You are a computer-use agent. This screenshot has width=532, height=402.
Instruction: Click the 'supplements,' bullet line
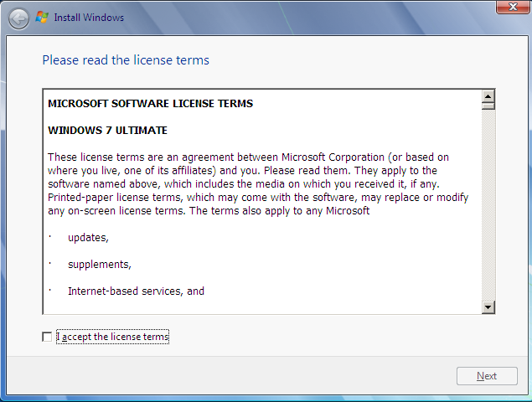click(x=100, y=265)
